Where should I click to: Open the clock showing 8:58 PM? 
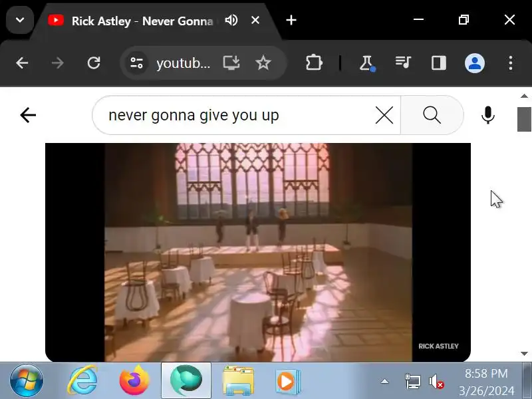pos(486,382)
